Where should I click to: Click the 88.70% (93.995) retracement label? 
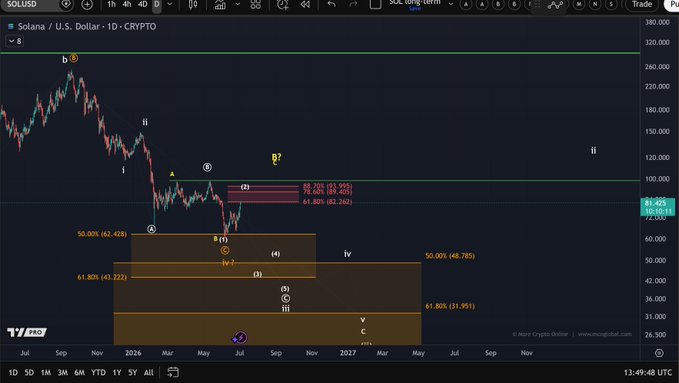click(327, 186)
